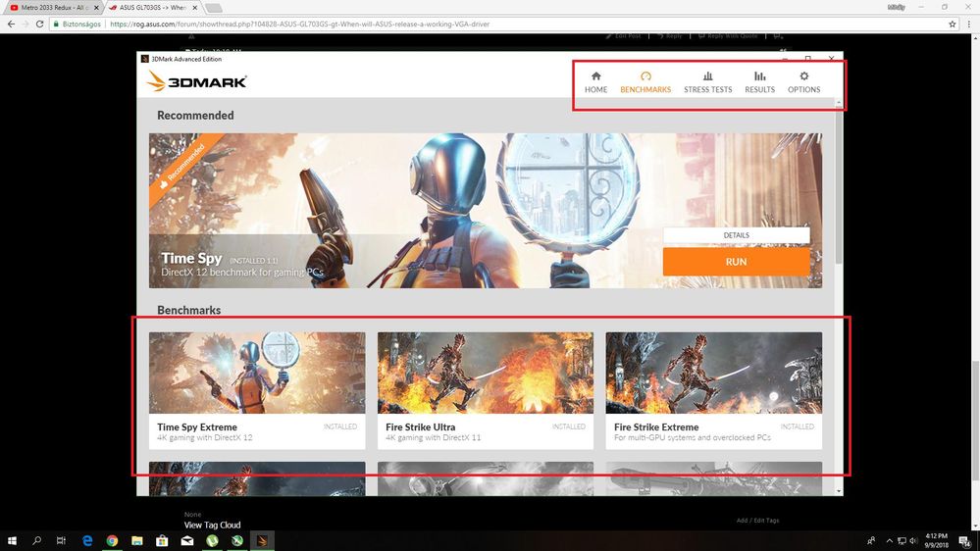This screenshot has height=551, width=980.
Task: Bookmark this page with the star
Action: point(952,24)
